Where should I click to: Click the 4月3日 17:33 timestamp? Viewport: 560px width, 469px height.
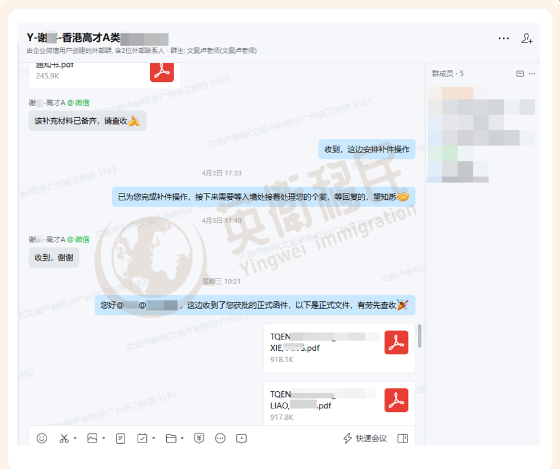[221, 173]
